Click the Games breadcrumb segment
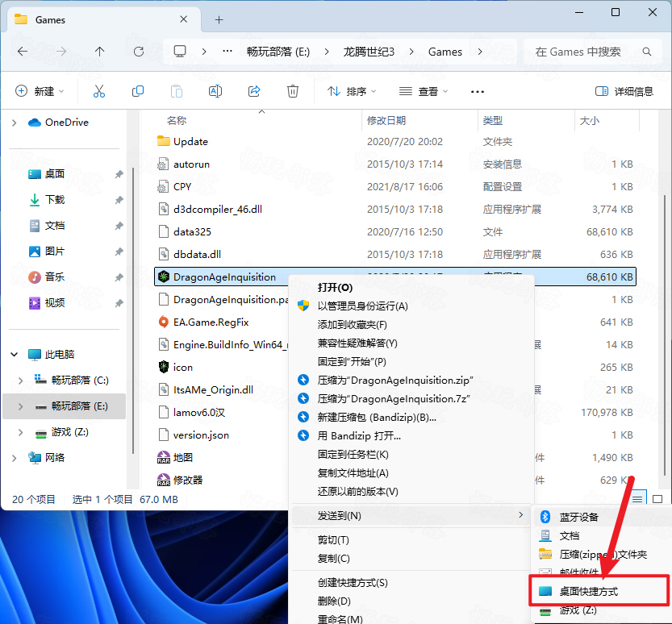The image size is (672, 624). coord(445,52)
